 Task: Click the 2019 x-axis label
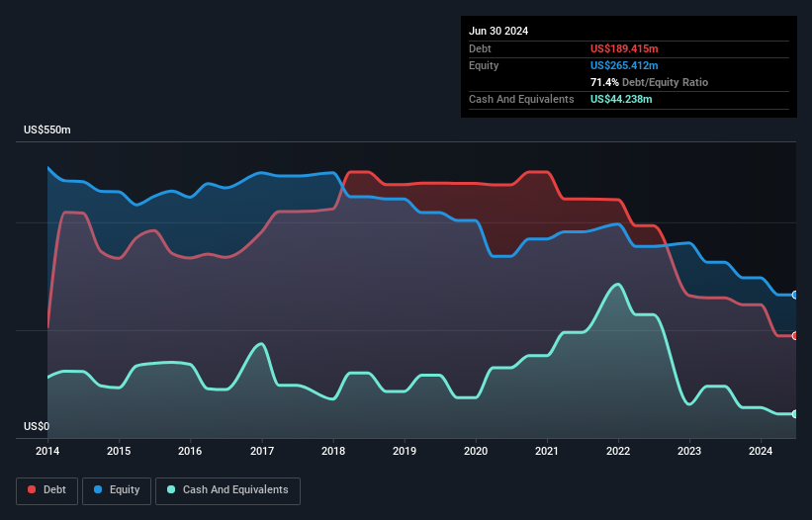point(405,451)
